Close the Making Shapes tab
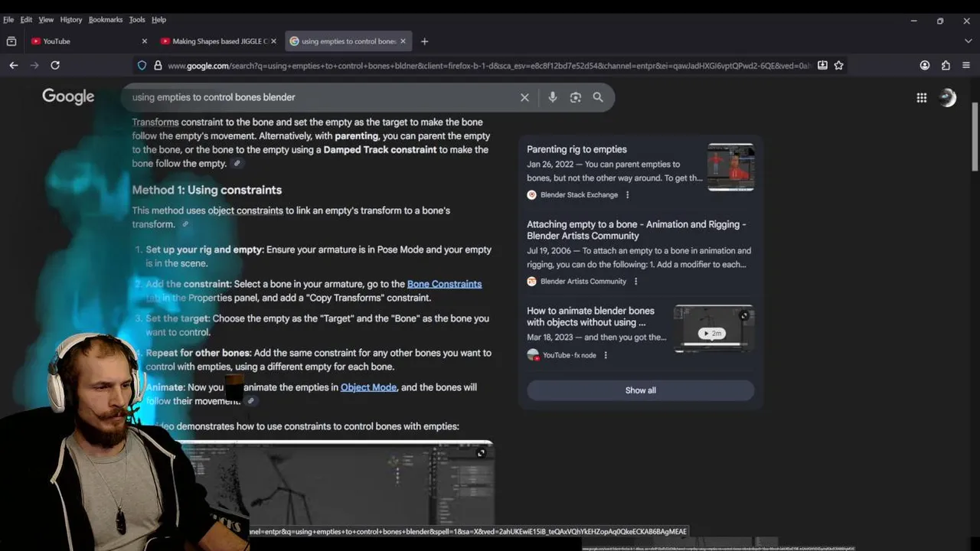The height and width of the screenshot is (551, 980). coord(273,41)
